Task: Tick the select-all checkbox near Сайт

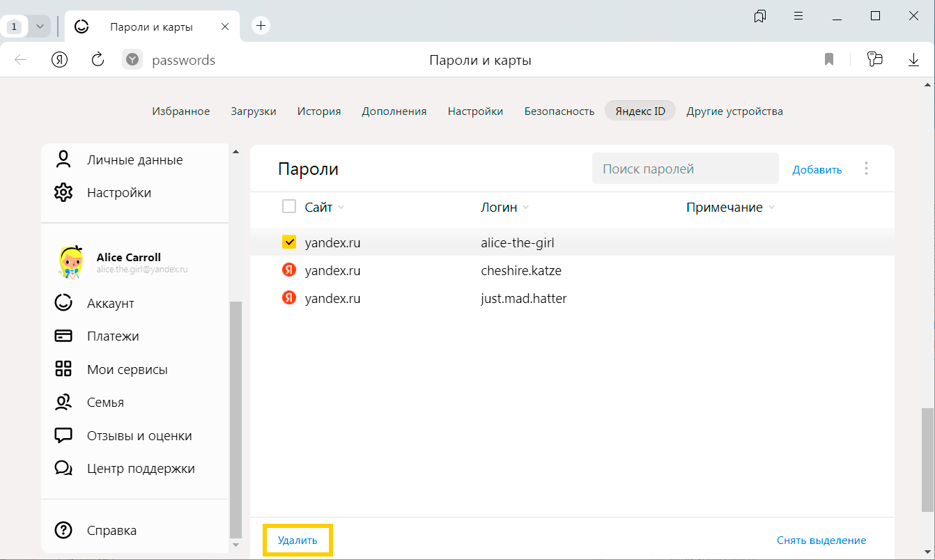Action: pos(289,207)
